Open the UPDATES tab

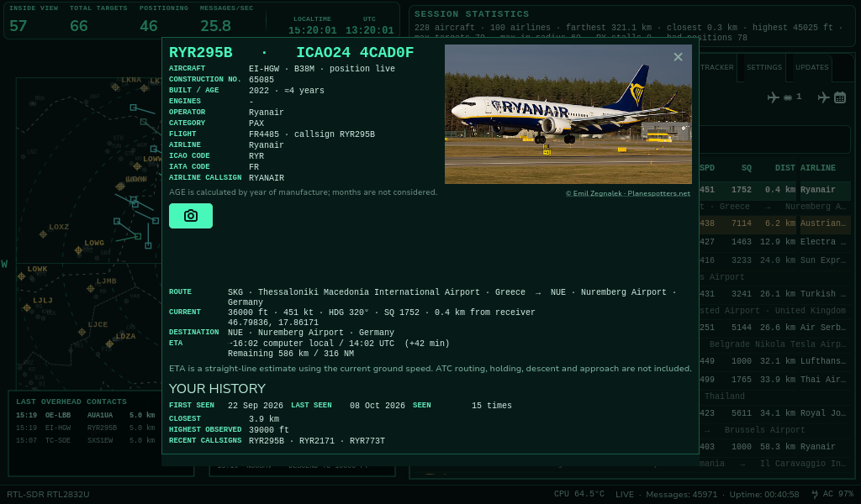811,67
